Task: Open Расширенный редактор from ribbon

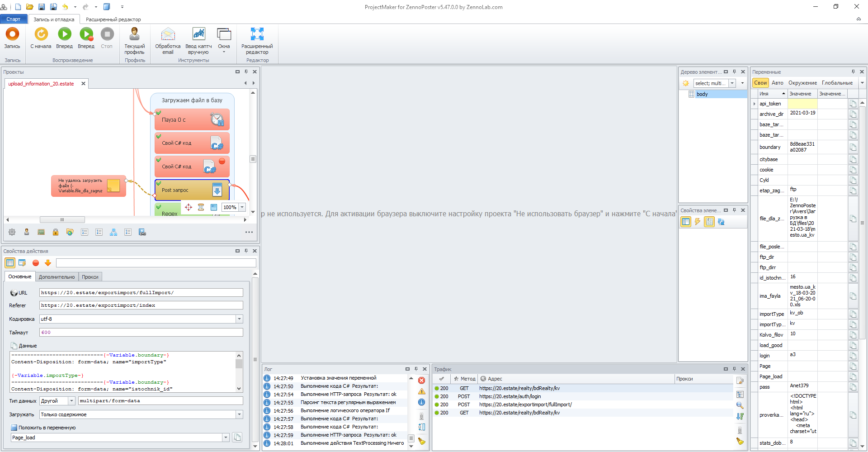Action: pos(257,41)
